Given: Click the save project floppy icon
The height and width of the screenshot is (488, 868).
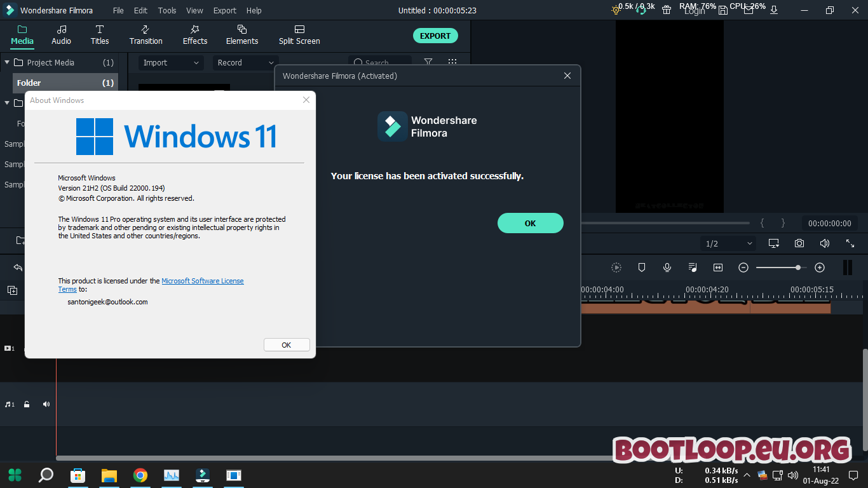Looking at the screenshot, I should 723,10.
